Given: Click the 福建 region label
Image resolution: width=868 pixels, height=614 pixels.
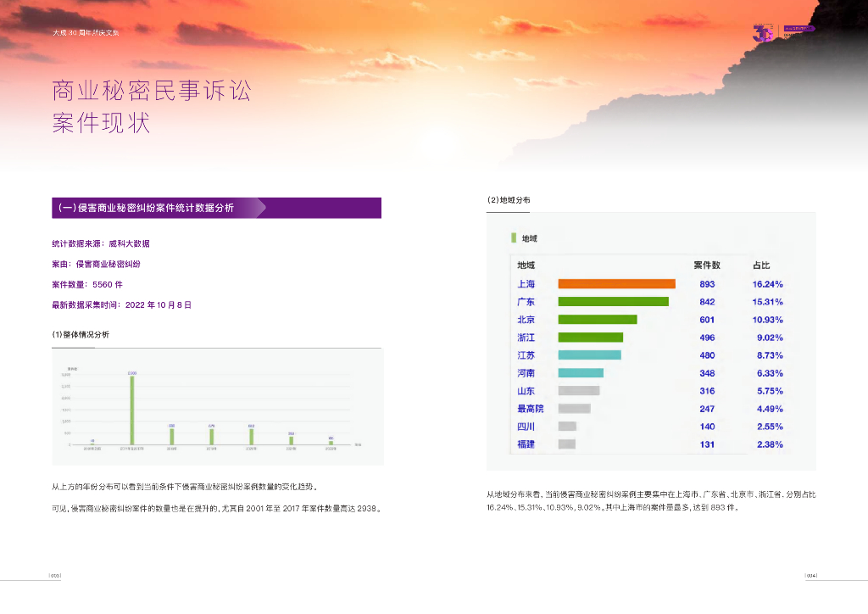Looking at the screenshot, I should tap(526, 444).
